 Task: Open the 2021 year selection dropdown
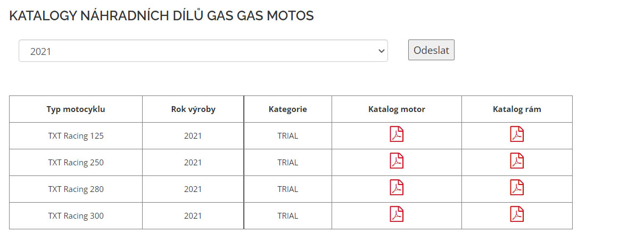203,51
